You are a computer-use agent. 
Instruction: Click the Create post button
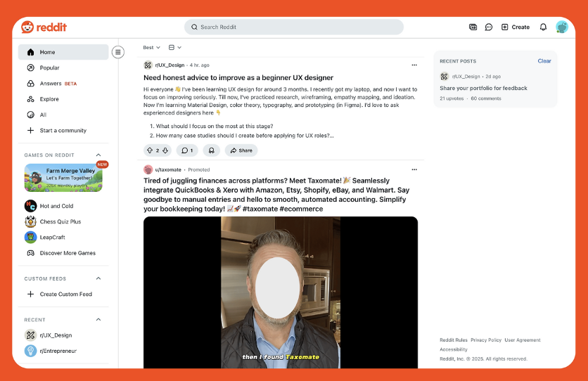516,27
